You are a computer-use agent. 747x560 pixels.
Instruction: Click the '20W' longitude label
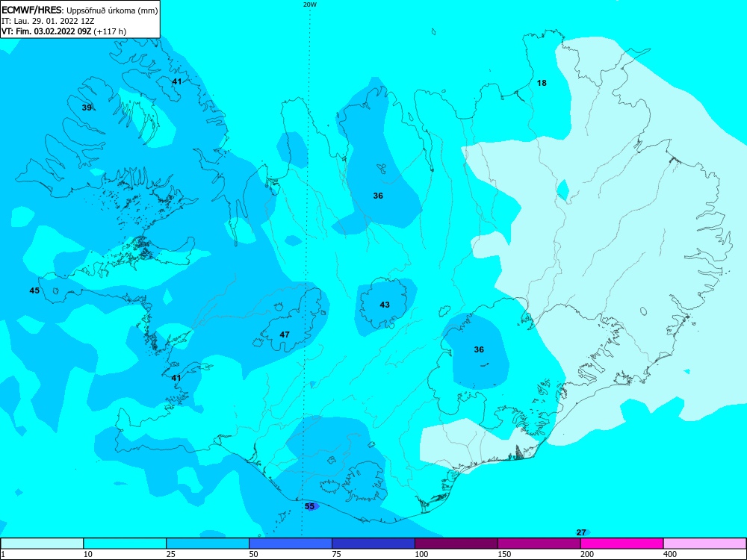click(310, 4)
